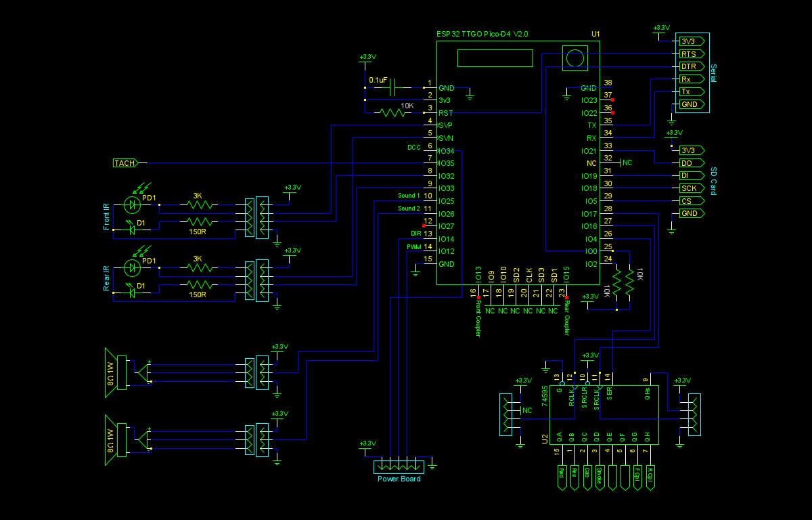Select the 10K resistor on the RST line
Image resolution: width=812 pixels, height=520 pixels.
392,113
